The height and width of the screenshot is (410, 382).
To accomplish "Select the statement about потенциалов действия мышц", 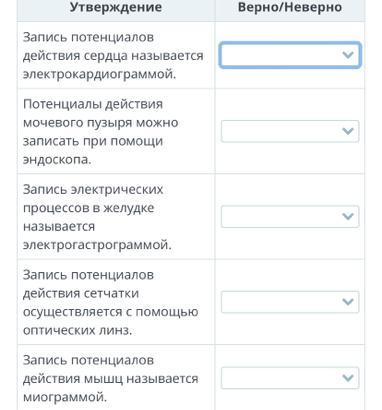I will [x=111, y=378].
